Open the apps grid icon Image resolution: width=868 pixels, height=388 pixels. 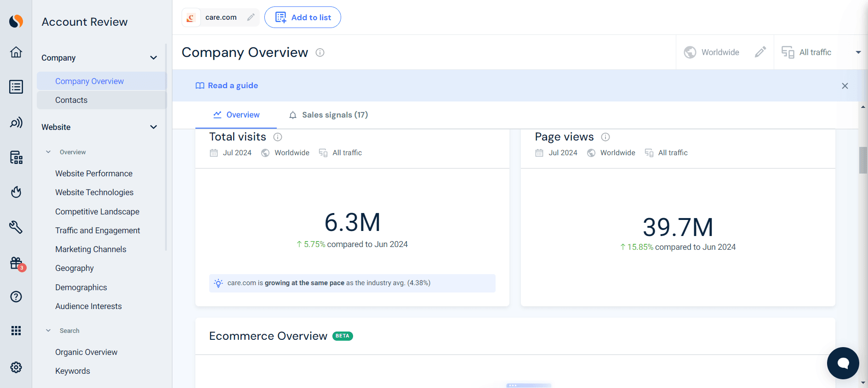16,331
